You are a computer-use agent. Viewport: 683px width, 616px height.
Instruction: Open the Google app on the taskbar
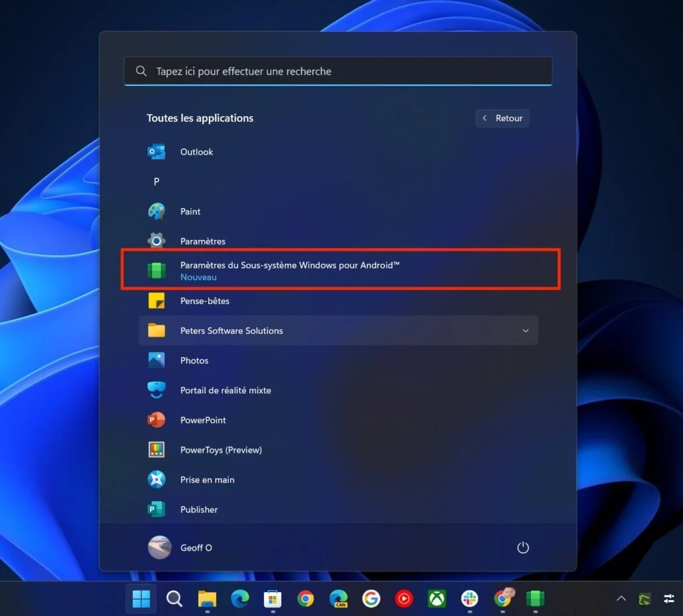(x=371, y=599)
